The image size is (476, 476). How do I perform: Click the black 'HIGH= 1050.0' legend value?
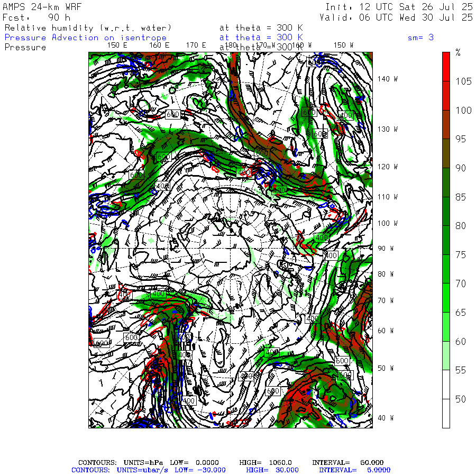pyautogui.click(x=266, y=463)
